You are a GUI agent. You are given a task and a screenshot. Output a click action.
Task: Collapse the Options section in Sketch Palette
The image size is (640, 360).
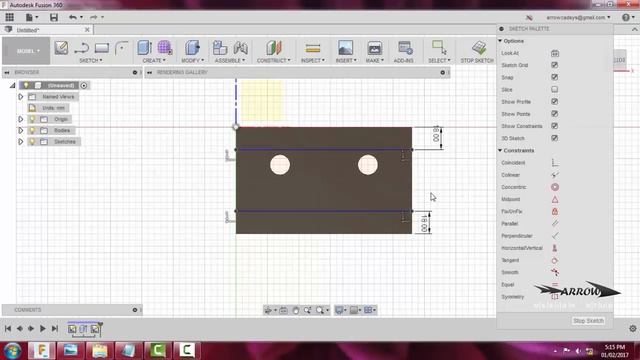500,41
